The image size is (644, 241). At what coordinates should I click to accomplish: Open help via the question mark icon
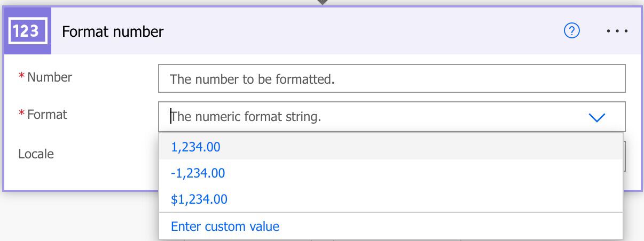coord(572,31)
